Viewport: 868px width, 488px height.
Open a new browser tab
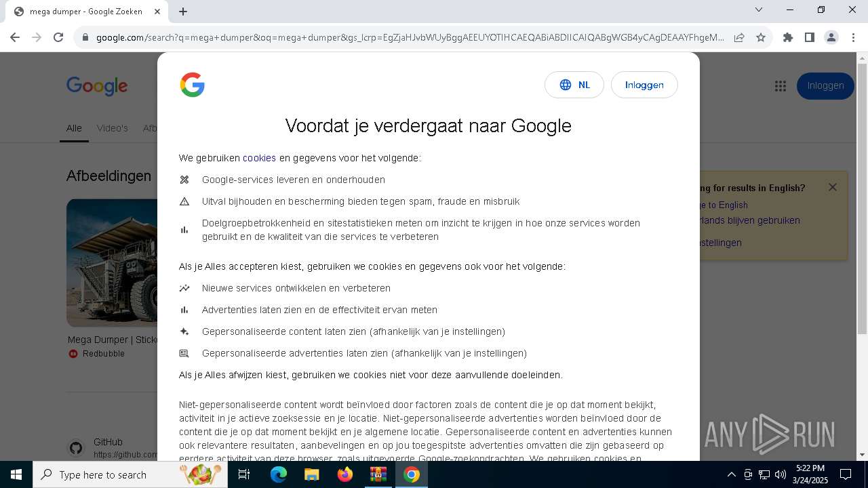point(183,12)
